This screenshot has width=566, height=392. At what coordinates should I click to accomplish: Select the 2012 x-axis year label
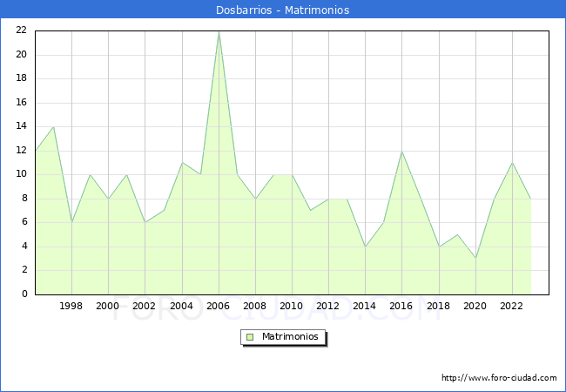tap(327, 306)
